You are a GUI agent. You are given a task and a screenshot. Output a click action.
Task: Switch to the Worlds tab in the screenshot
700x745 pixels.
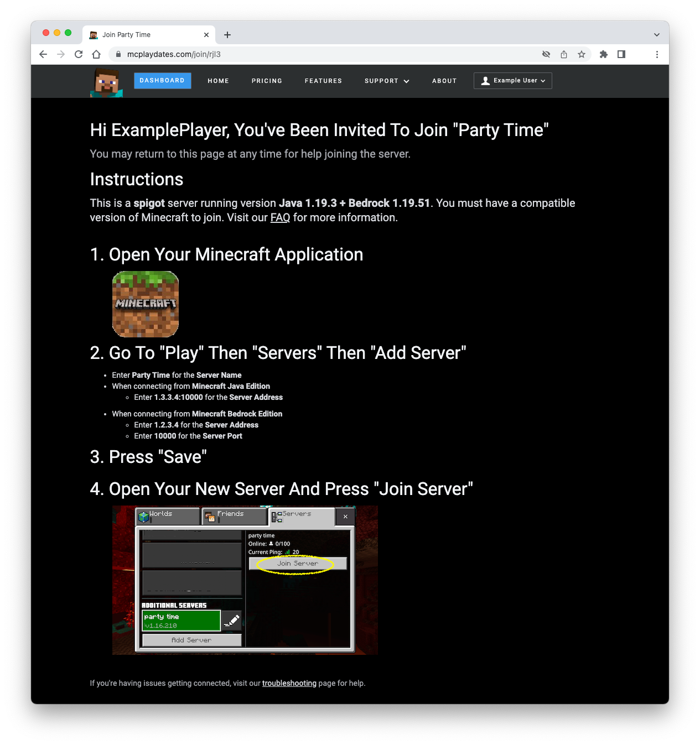[x=167, y=515]
